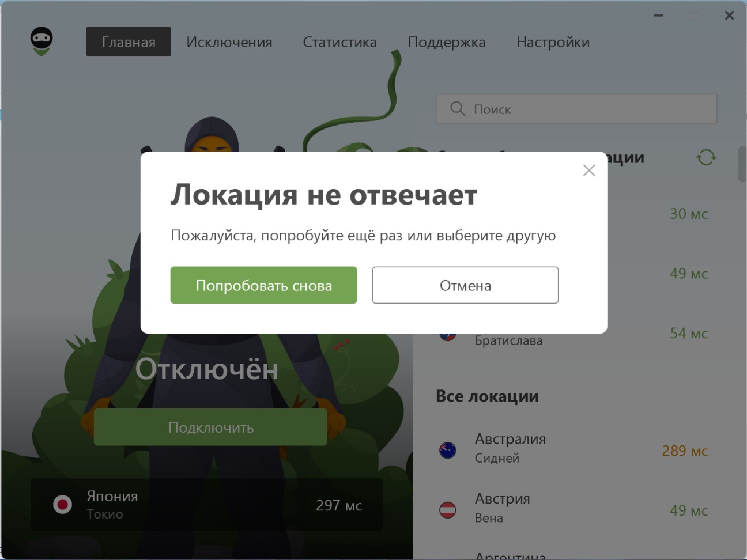Viewport: 747px width, 560px height.
Task: Click the Austria flag icon
Action: (448, 510)
